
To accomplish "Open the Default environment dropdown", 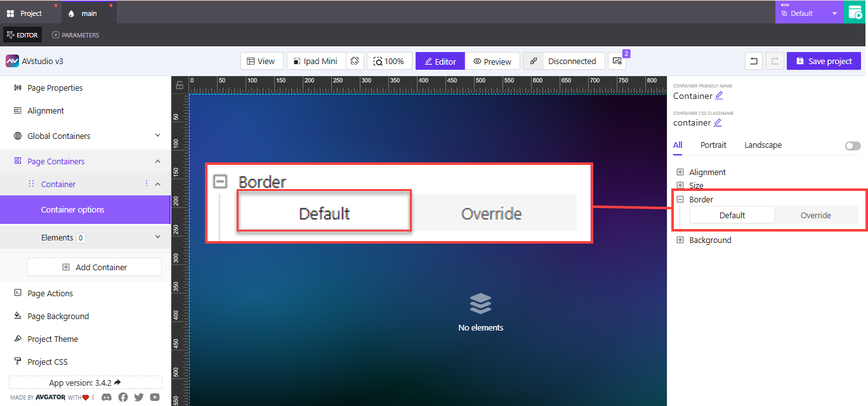I will 809,12.
